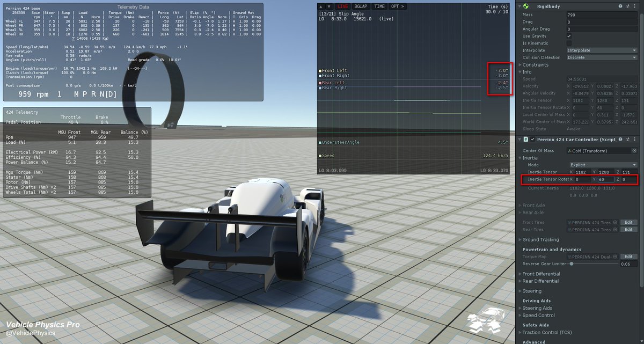Image resolution: width=644 pixels, height=344 pixels.
Task: Open Car Controller script help icon
Action: (x=620, y=140)
